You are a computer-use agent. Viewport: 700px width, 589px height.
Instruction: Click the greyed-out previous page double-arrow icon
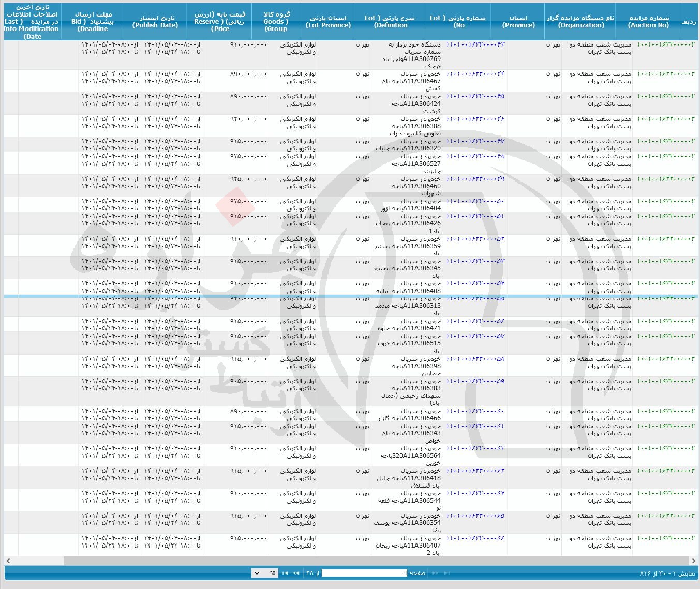(x=436, y=573)
